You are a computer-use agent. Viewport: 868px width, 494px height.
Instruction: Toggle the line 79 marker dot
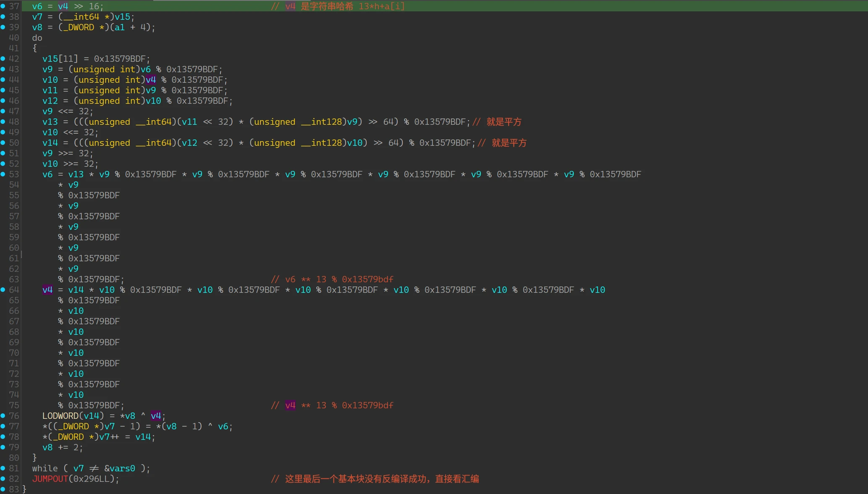[x=3, y=447]
